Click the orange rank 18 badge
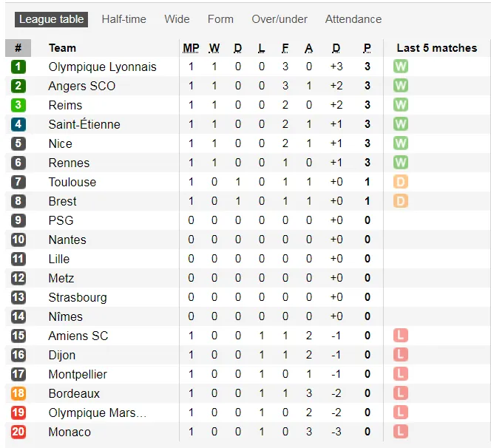 18,393
